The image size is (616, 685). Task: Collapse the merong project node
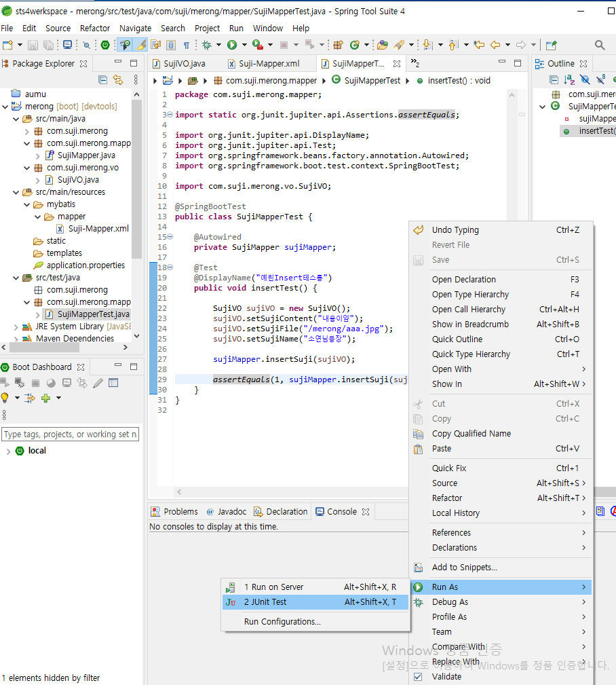tap(5, 107)
